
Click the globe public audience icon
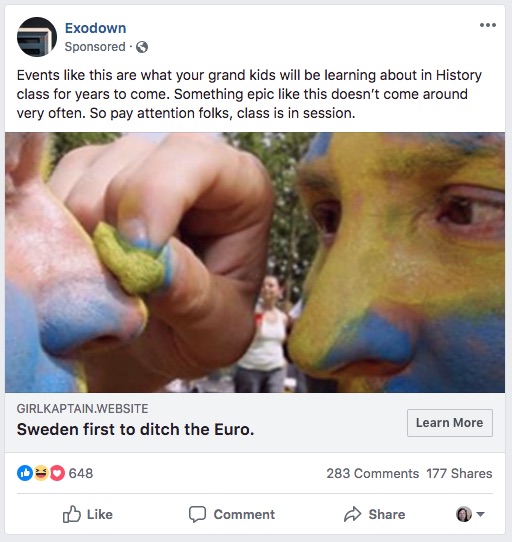pos(142,47)
